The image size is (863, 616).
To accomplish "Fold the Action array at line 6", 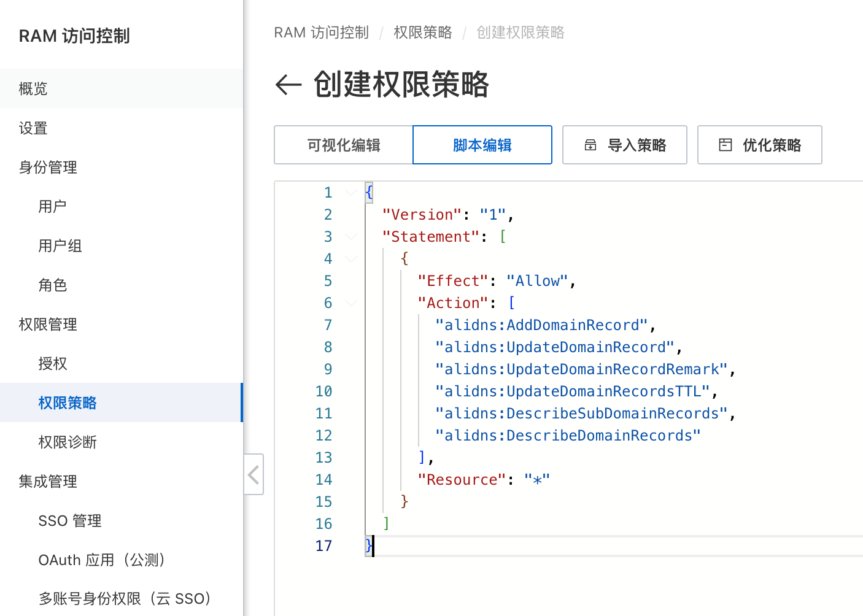I will [x=351, y=303].
